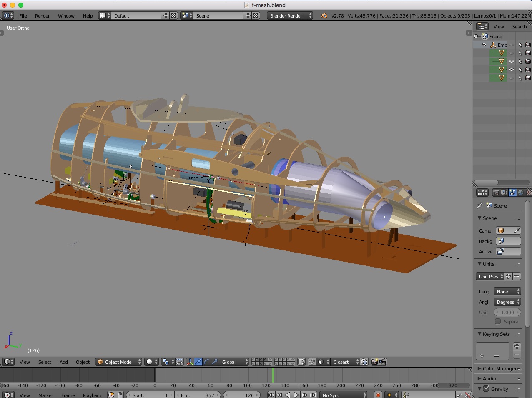Enable the Gravity checkbox
Viewport: 532px width, 398px height.
tap(486, 388)
